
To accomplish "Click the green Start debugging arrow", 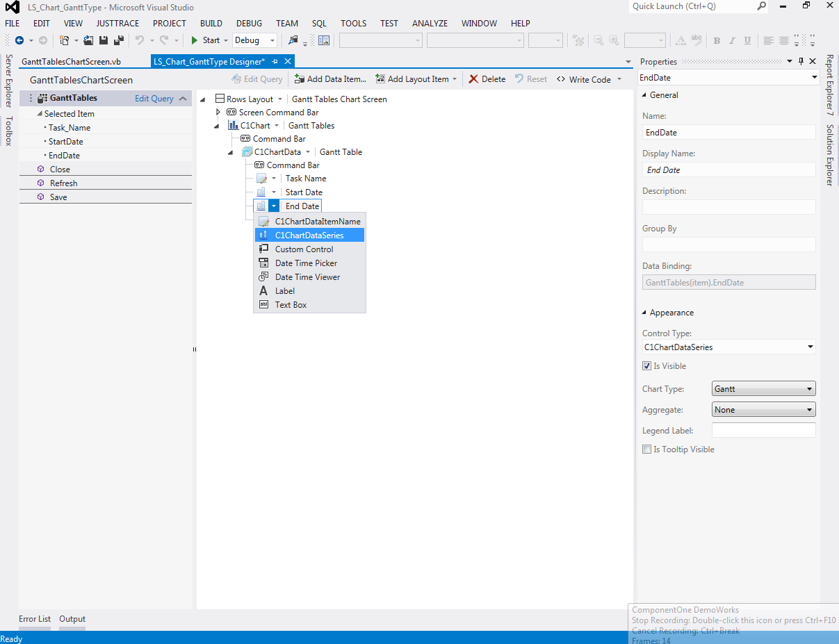I will (x=195, y=40).
